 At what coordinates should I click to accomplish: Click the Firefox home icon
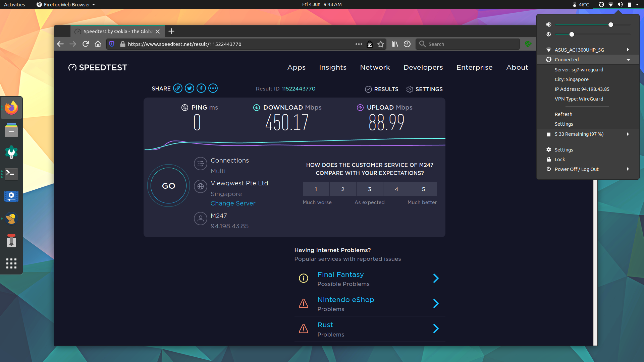click(x=98, y=44)
